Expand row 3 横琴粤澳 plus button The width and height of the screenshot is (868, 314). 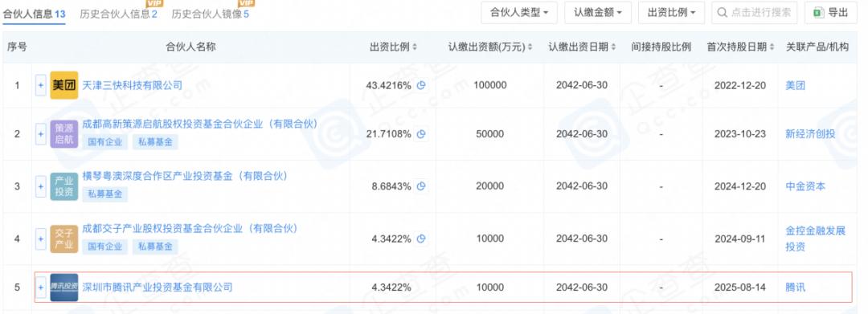(x=40, y=187)
